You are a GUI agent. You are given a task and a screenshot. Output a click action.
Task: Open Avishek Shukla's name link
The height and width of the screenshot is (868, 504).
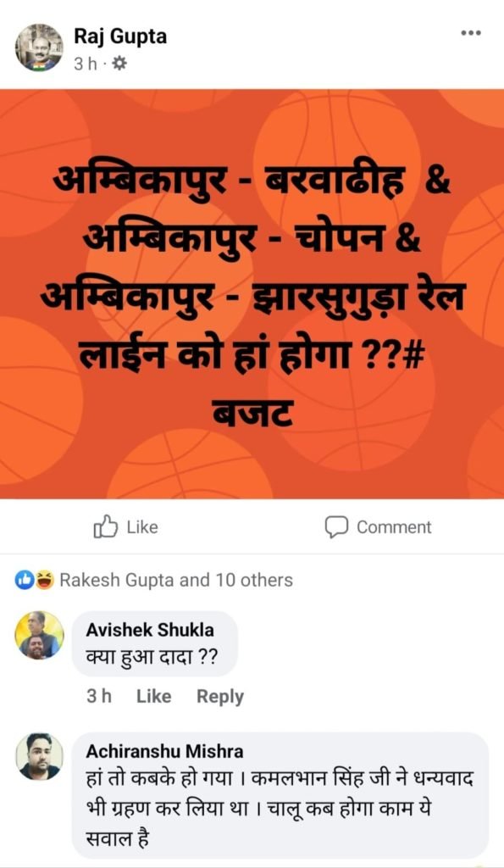150,630
